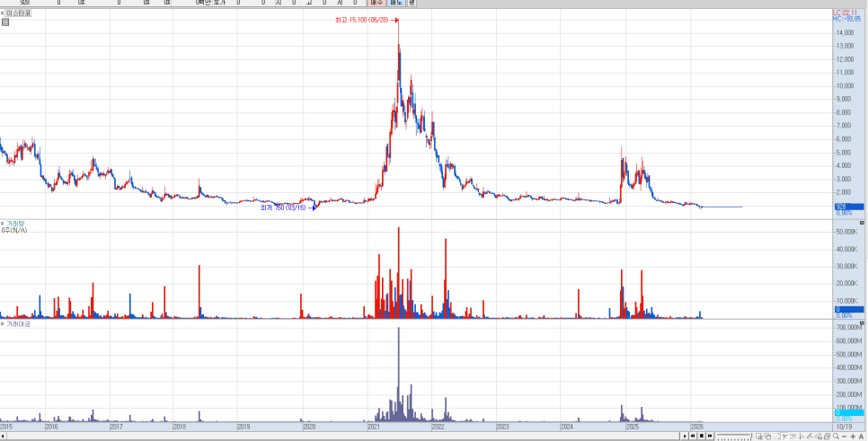Viewport: 868px width, 441px height.
Task: Click the eraser tool icon in bottom toolbar
Action: click(819, 436)
